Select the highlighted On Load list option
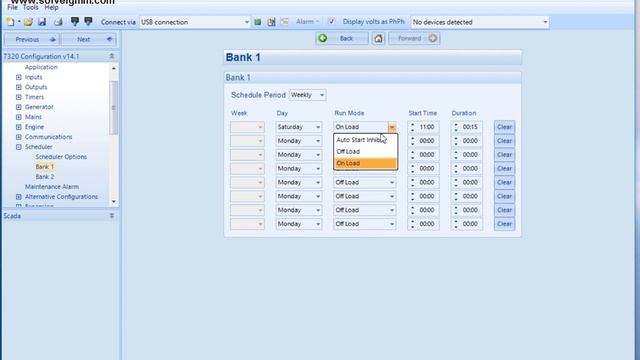The width and height of the screenshot is (640, 360). pos(365,163)
